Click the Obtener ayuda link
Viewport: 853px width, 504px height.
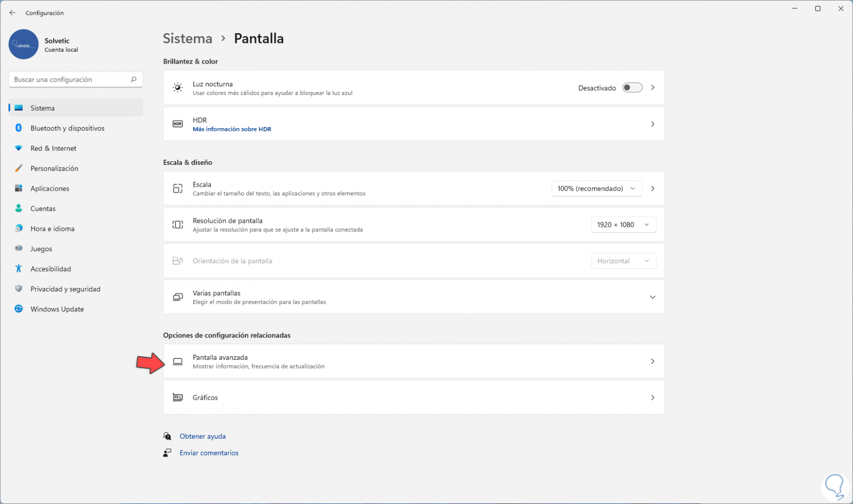click(x=203, y=436)
